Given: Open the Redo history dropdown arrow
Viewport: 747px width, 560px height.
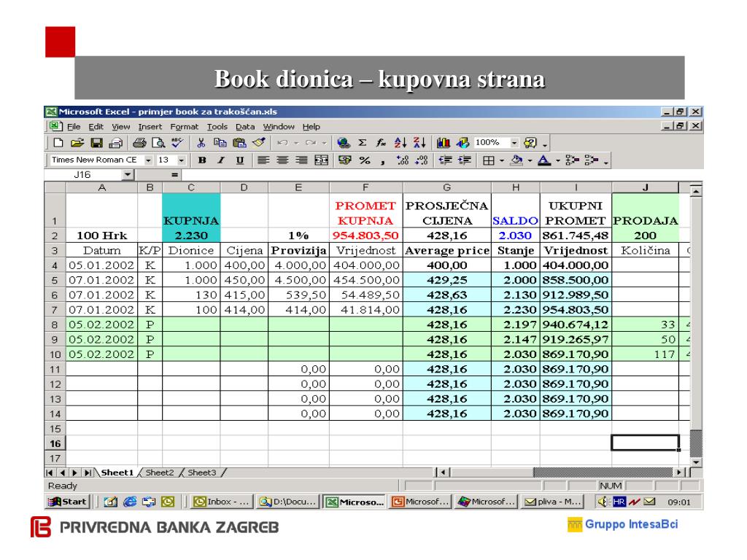Looking at the screenshot, I should (x=324, y=143).
